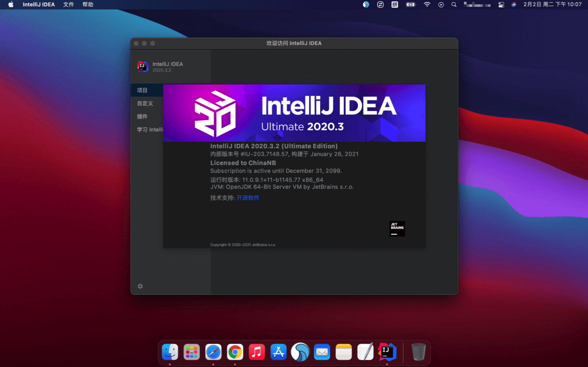Open the blue wave logo app in the dock
The image size is (588, 367).
tap(300, 352)
